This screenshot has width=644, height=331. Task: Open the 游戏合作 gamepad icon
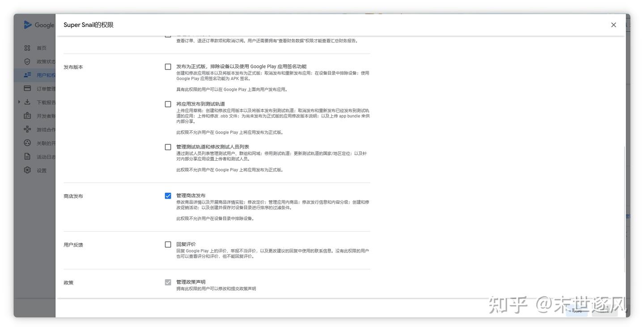coord(27,130)
